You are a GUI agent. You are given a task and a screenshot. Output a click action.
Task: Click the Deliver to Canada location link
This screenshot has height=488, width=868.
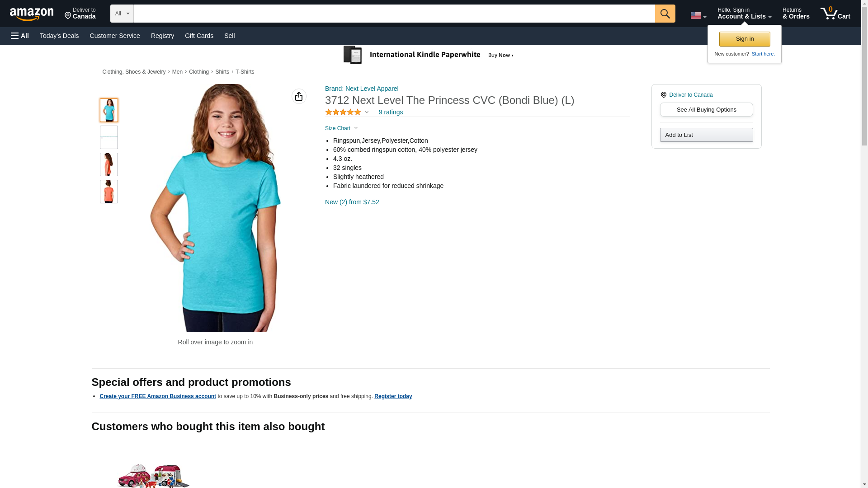point(690,95)
